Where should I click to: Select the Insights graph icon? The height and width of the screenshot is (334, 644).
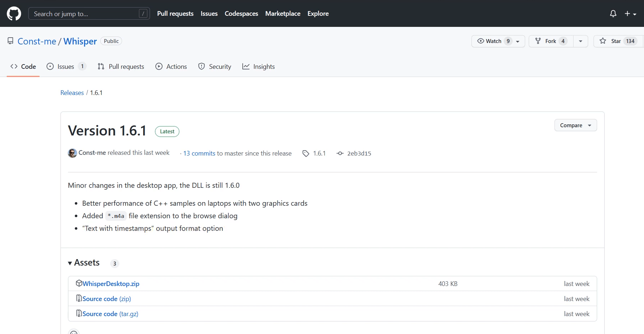[x=246, y=66]
